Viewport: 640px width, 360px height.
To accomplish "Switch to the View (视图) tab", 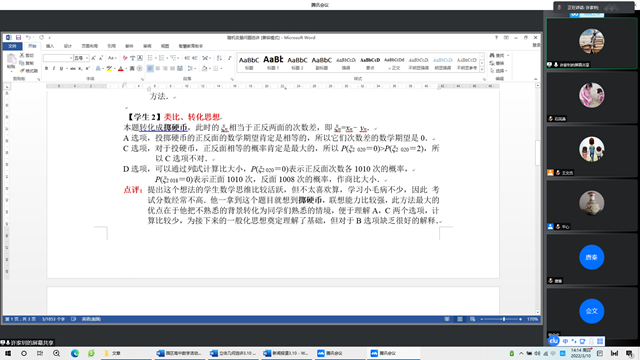I will (165, 46).
